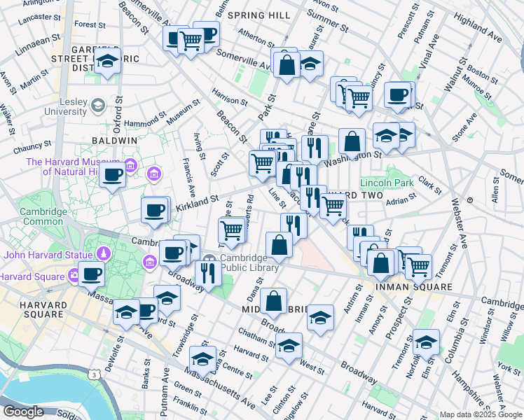Select the Cambridge Public Library museum icon
Viewport: 524px width, 420px height.
150,262
